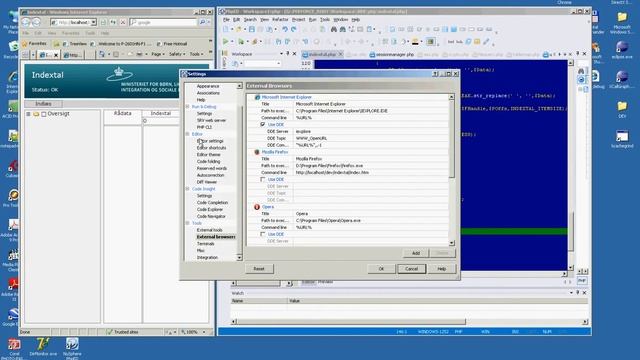Click the Internet Explorer forward button
The image size is (640, 360).
tap(36, 22)
